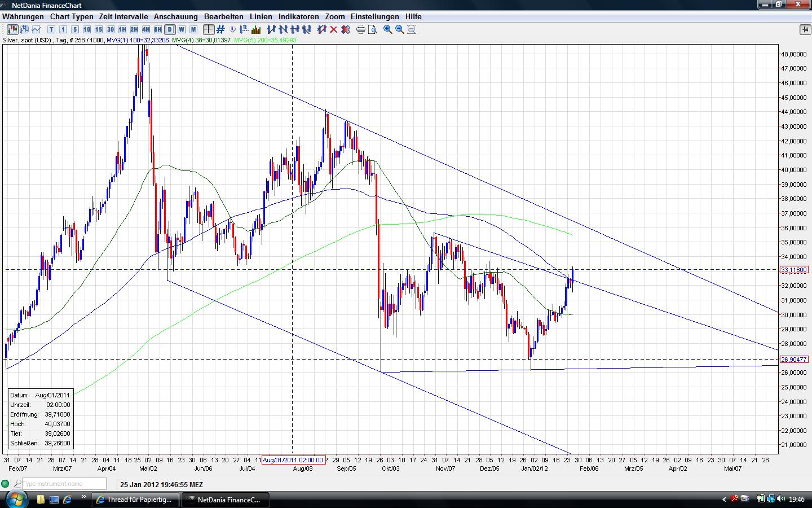This screenshot has height=508, width=812.
Task: Click the printer icon in toolbar
Action: (361, 29)
